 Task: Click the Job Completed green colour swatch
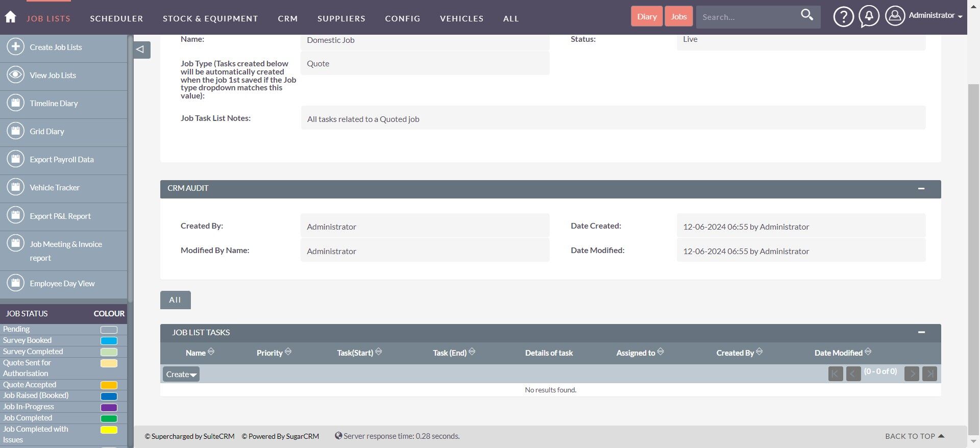tap(109, 419)
